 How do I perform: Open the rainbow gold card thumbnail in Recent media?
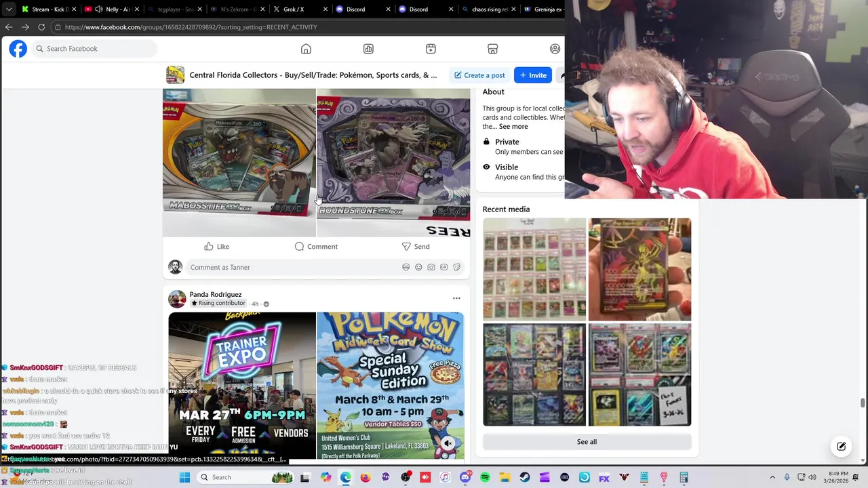639,269
